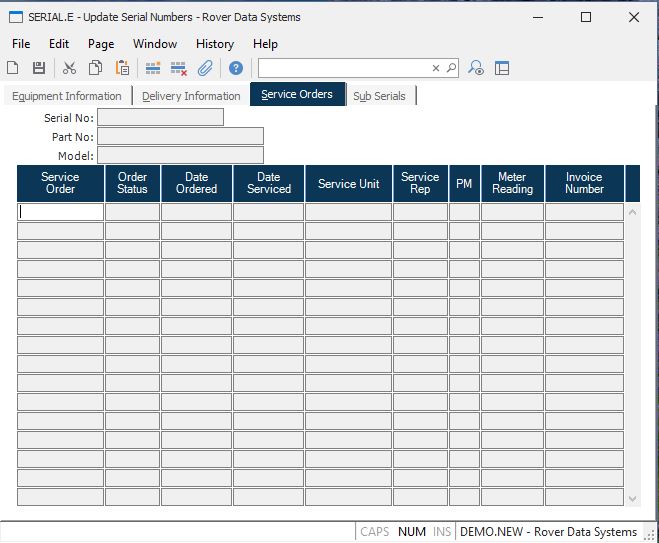Click the magnifier search icon
Screen dimensions: 659x543
point(451,68)
